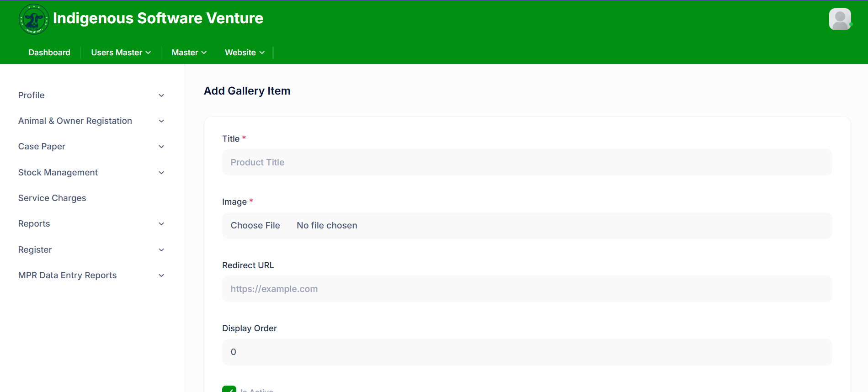
Task: Open the user avatar profile menu
Action: pos(840,19)
